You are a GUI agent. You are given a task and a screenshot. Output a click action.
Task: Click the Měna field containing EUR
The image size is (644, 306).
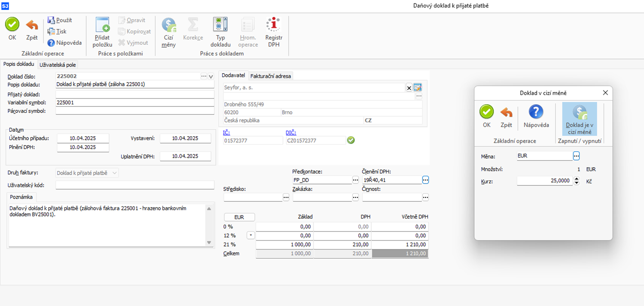(545, 156)
